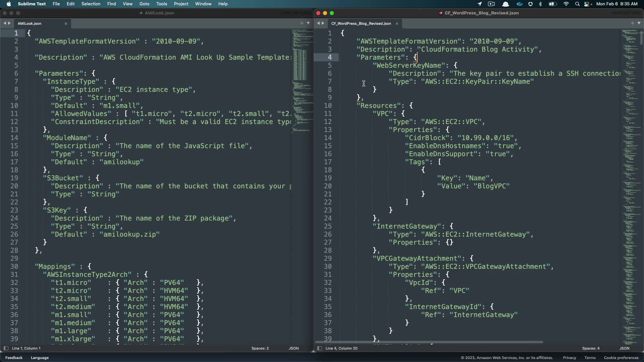Click previous-tab arrow in CF_WordPress window
This screenshot has height=362, width=644.
click(318, 23)
